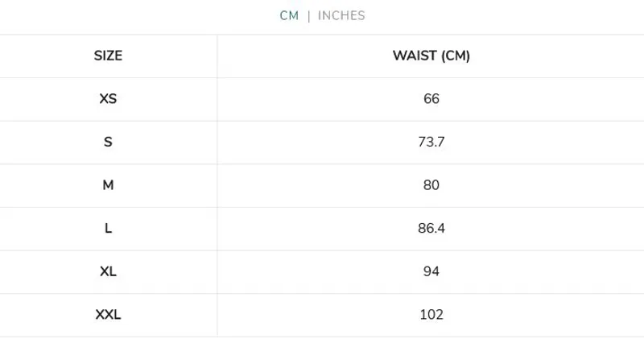Viewport: 644px width, 339px height.
Task: Select the L size cell
Action: [x=108, y=229]
